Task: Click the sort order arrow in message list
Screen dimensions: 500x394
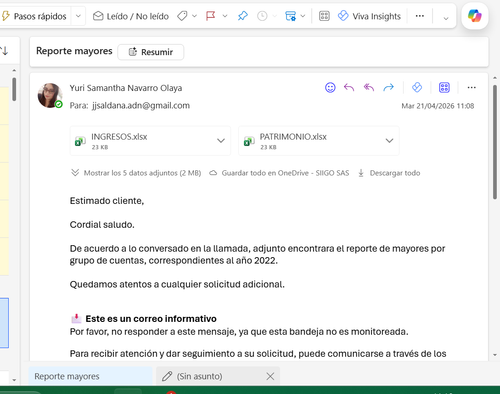Action: coord(4,51)
